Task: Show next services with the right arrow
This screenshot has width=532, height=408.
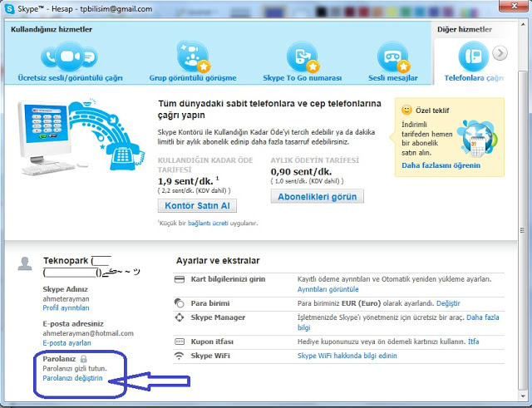Action: click(x=500, y=53)
